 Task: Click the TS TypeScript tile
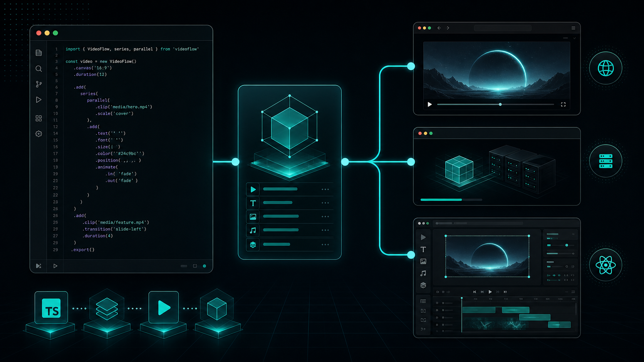click(x=51, y=308)
